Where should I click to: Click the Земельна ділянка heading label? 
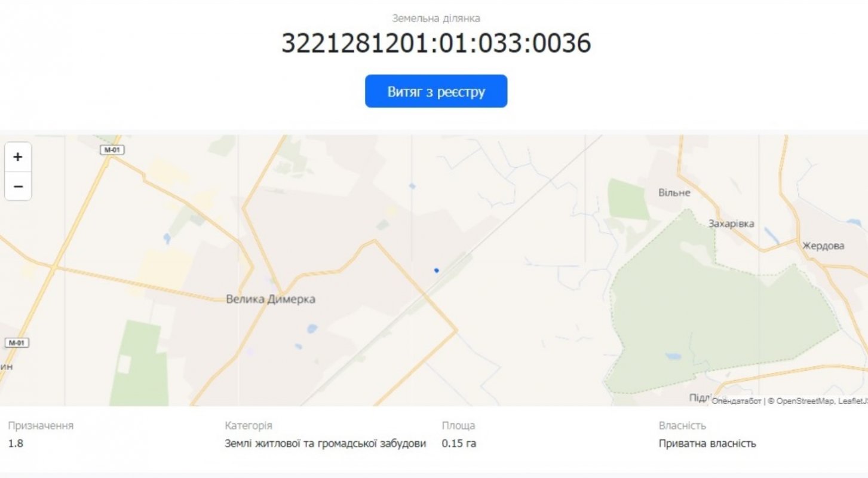point(436,19)
